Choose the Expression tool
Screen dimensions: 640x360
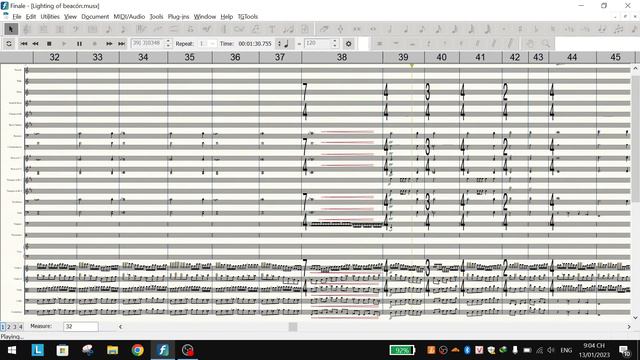207,29
